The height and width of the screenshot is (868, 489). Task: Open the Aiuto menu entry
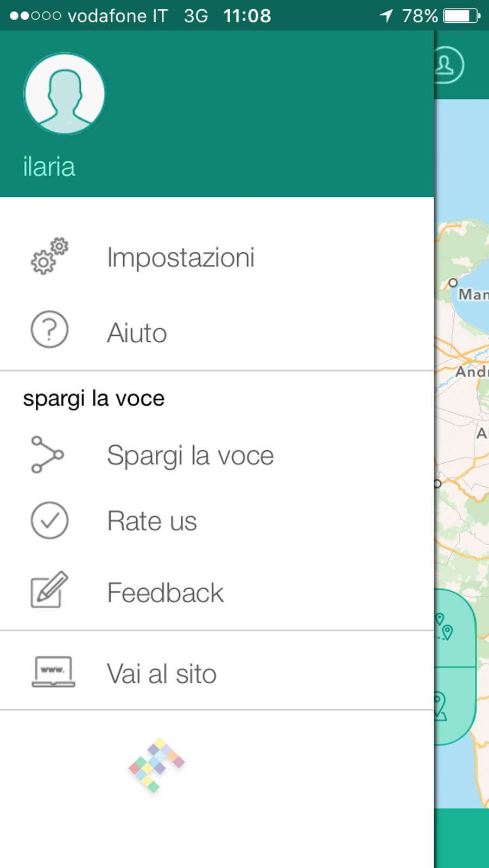coord(137,333)
